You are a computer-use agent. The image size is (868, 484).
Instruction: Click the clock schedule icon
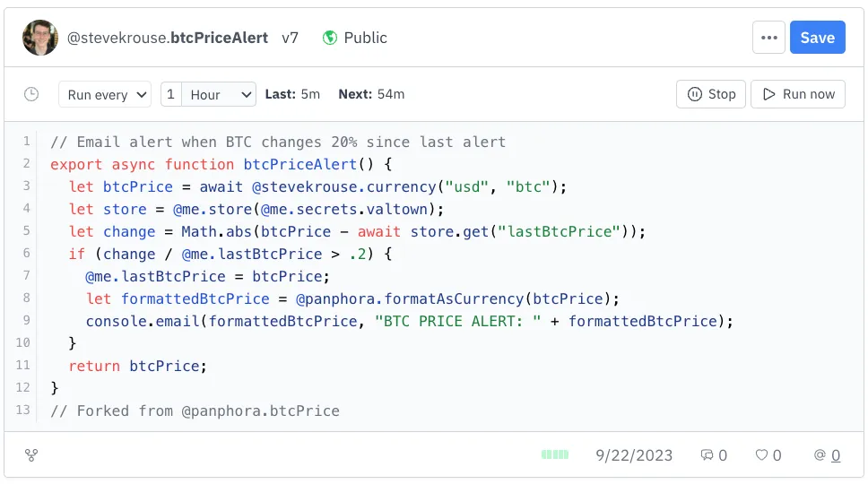[x=31, y=94]
